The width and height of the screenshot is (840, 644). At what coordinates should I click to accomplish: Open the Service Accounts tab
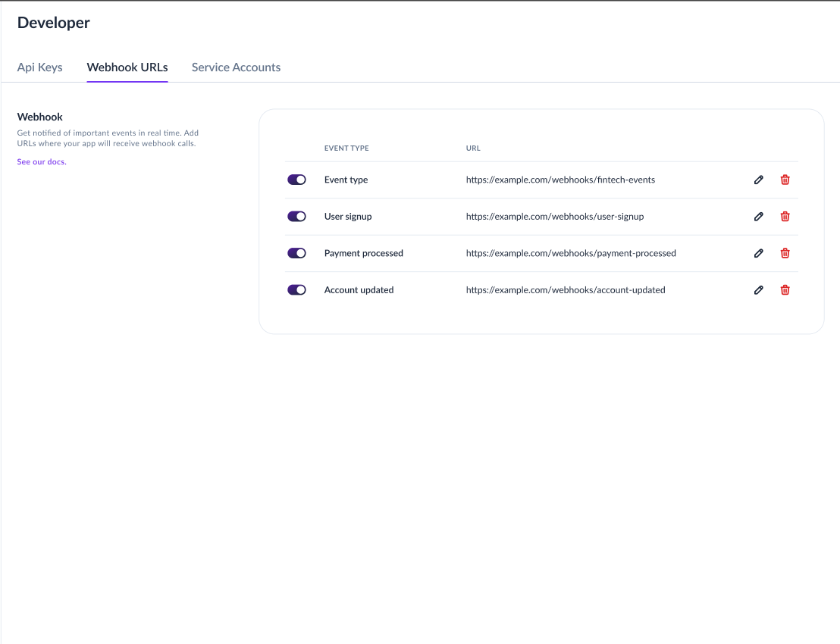(236, 67)
